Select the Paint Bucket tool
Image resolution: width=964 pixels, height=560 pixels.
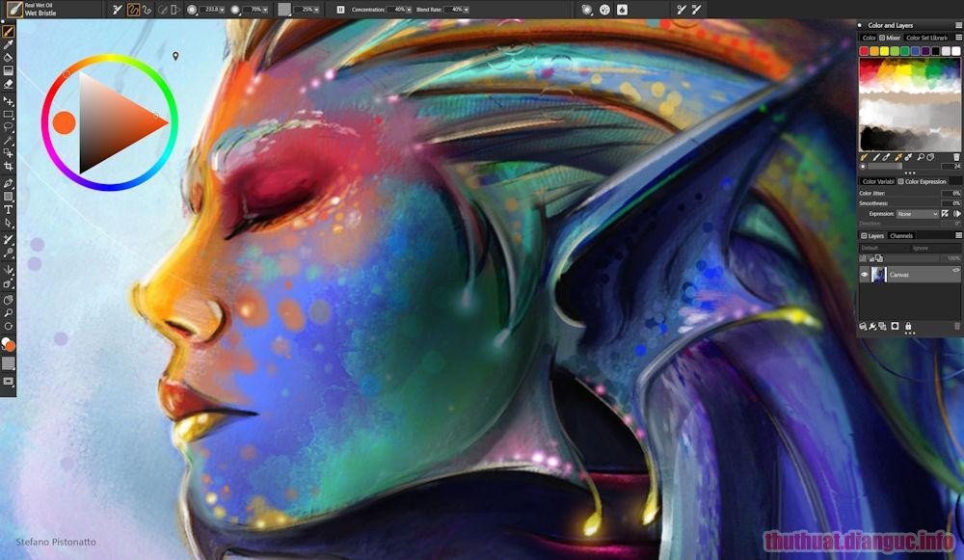pos(8,57)
